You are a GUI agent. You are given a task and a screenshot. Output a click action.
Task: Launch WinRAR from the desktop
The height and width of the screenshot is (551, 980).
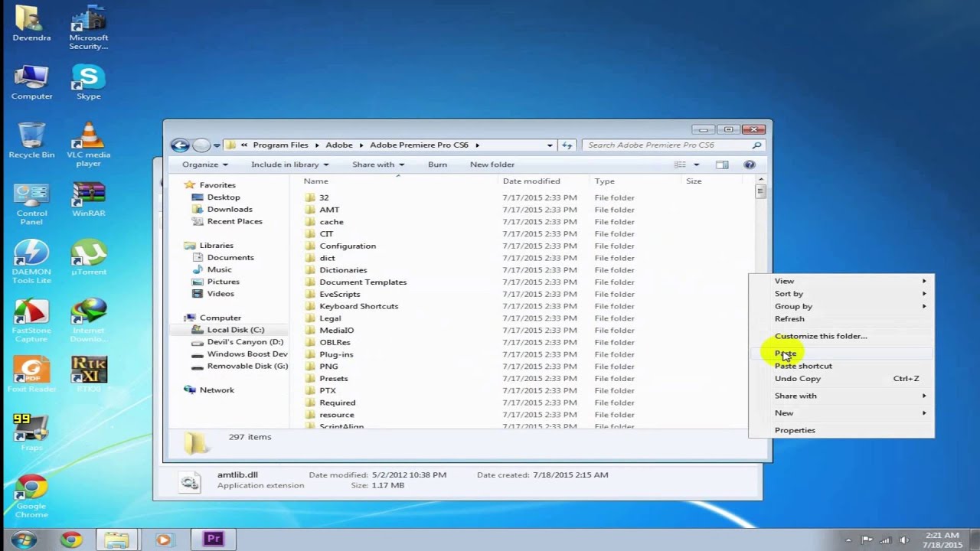tap(88, 199)
